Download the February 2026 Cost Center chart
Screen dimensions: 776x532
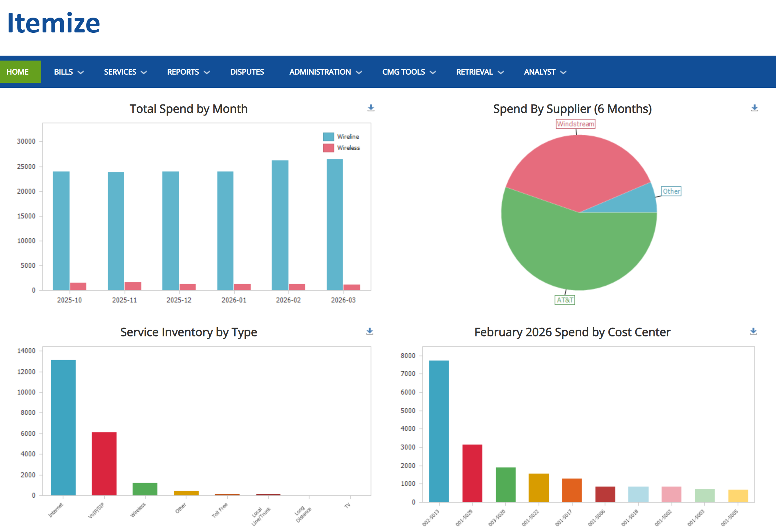tap(753, 331)
